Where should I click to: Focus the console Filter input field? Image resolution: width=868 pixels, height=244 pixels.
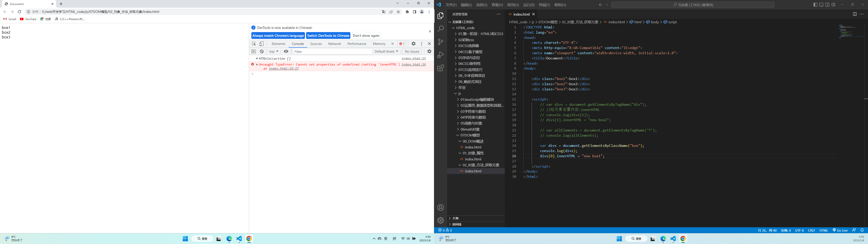click(332, 52)
